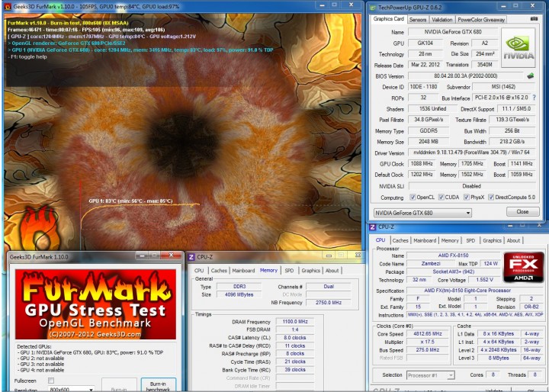Open the About tab in right CPU-Z window
The height and width of the screenshot is (392, 549).
point(513,240)
